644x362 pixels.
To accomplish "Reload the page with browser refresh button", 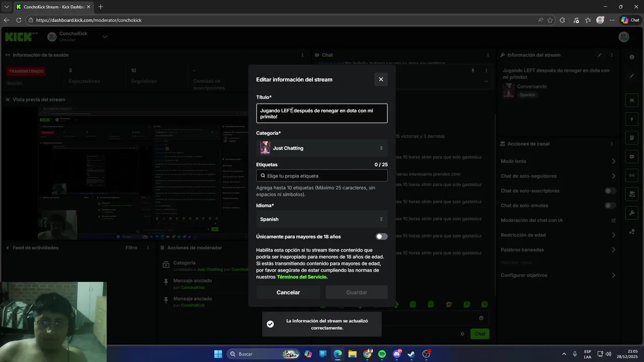I will click(x=19, y=20).
